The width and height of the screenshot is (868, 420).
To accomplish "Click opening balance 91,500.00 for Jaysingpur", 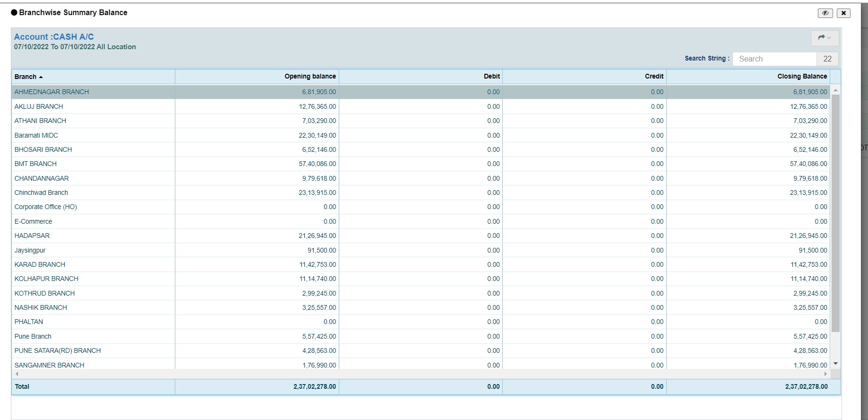I will pos(322,250).
